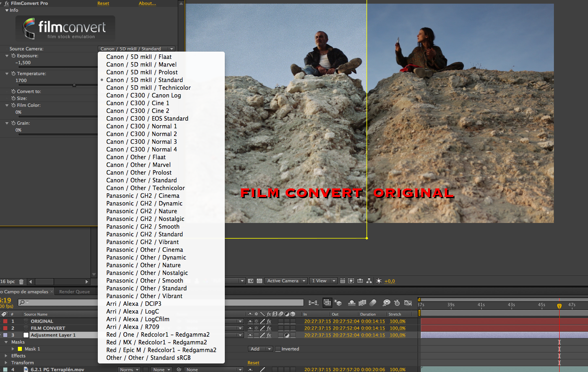This screenshot has width=588, height=372.
Task: Click the yellow Mask 1 color swatch
Action: tap(19, 349)
